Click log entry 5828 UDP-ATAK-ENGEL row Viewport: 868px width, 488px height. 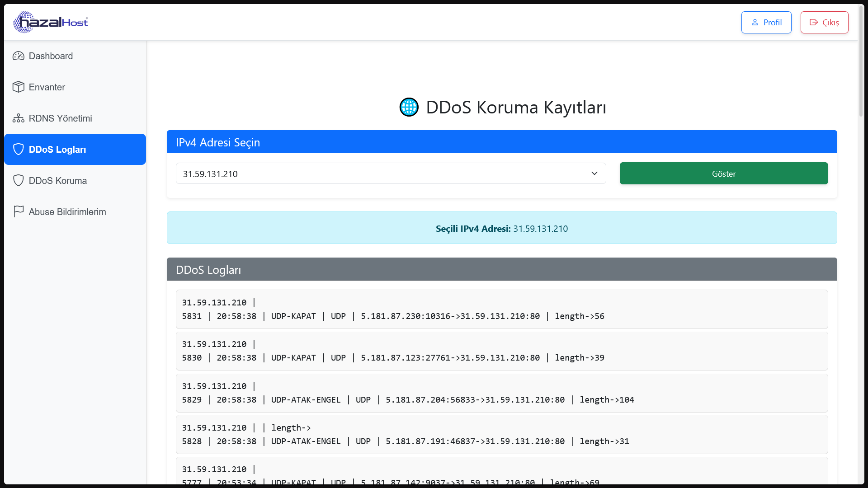[502, 435]
